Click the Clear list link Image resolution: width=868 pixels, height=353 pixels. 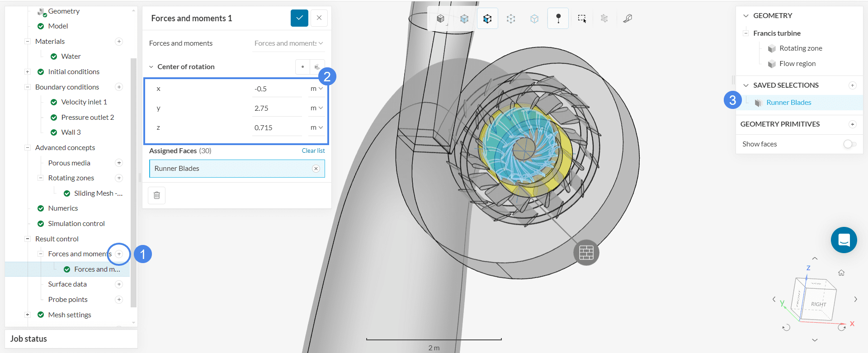tap(313, 151)
